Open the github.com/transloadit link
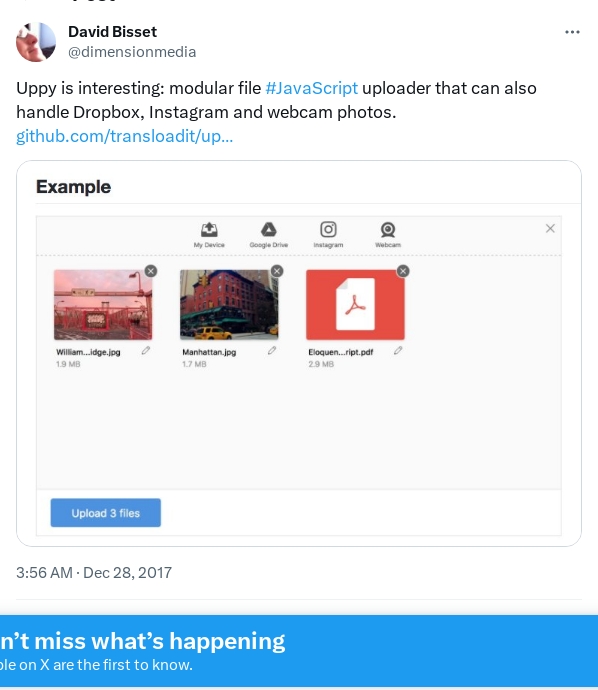Viewport: 598px width, 690px height. (125, 136)
